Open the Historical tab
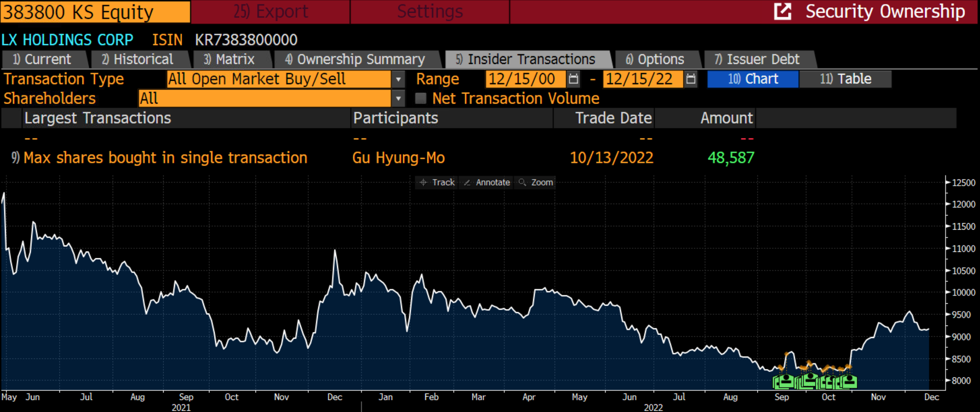 pos(138,59)
